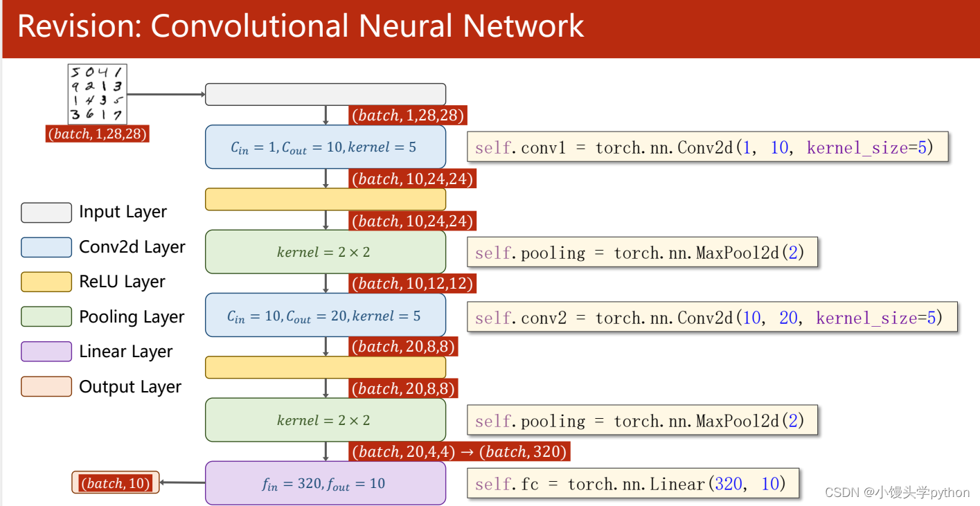The height and width of the screenshot is (506, 980).
Task: Click the 'ReLU Layer' legend text
Action: tap(122, 282)
